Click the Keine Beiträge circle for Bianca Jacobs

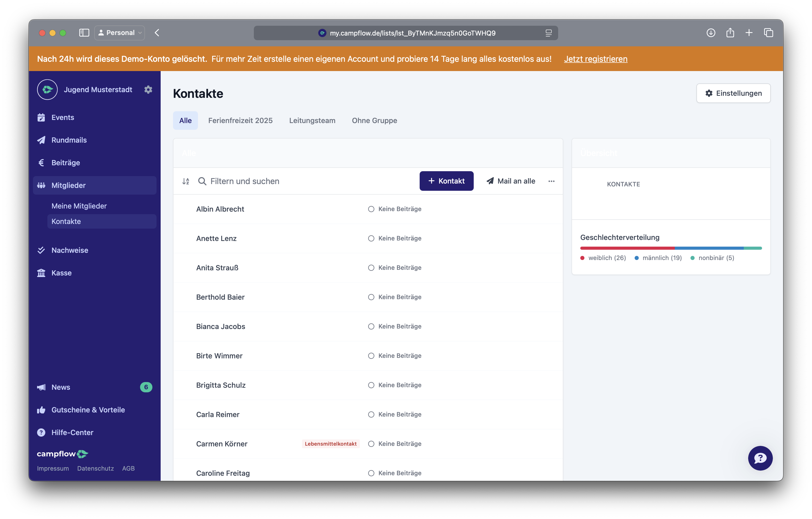(371, 326)
